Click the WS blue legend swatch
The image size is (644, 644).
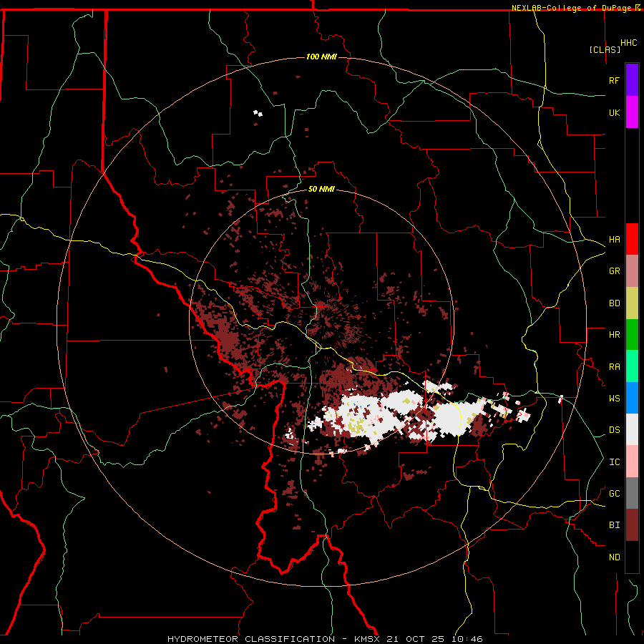(632, 398)
